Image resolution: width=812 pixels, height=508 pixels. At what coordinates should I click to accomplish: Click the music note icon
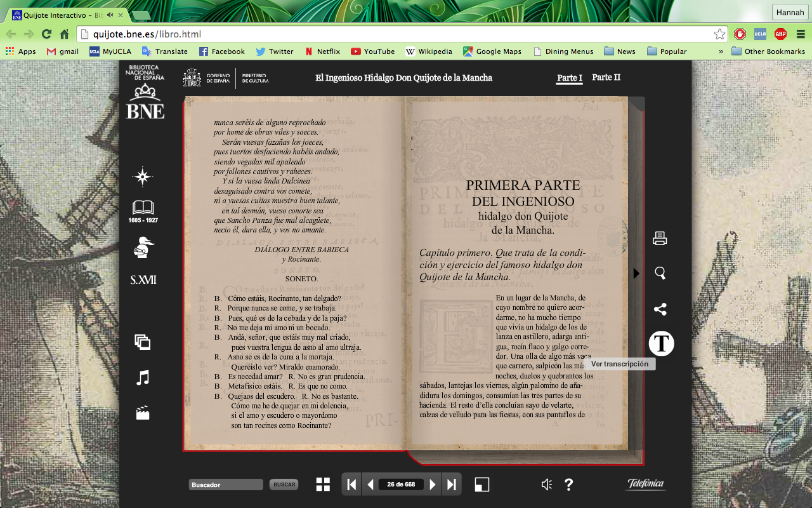coord(143,378)
